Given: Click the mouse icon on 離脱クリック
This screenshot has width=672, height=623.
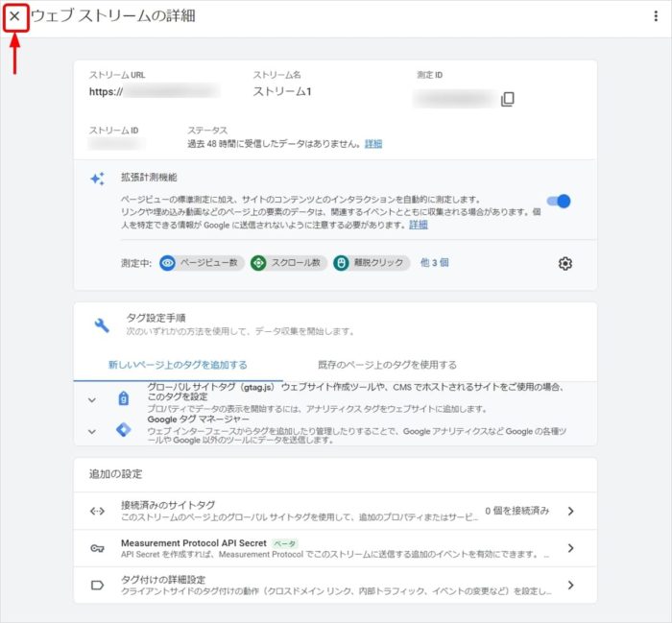Looking at the screenshot, I should point(341,263).
